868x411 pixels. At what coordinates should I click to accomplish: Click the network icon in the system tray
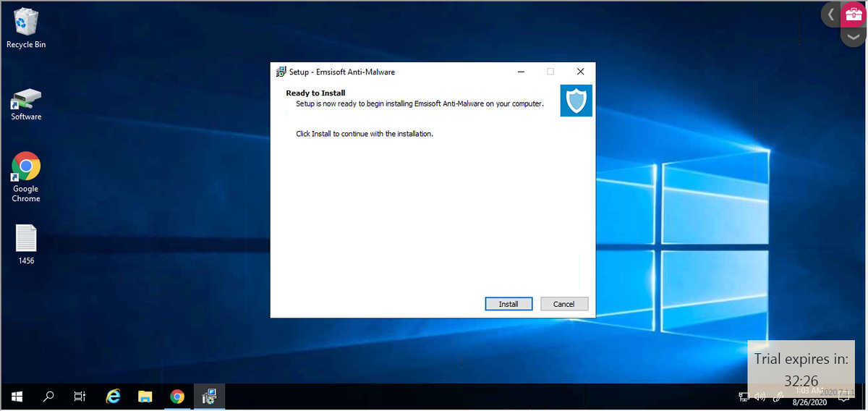coord(744,397)
